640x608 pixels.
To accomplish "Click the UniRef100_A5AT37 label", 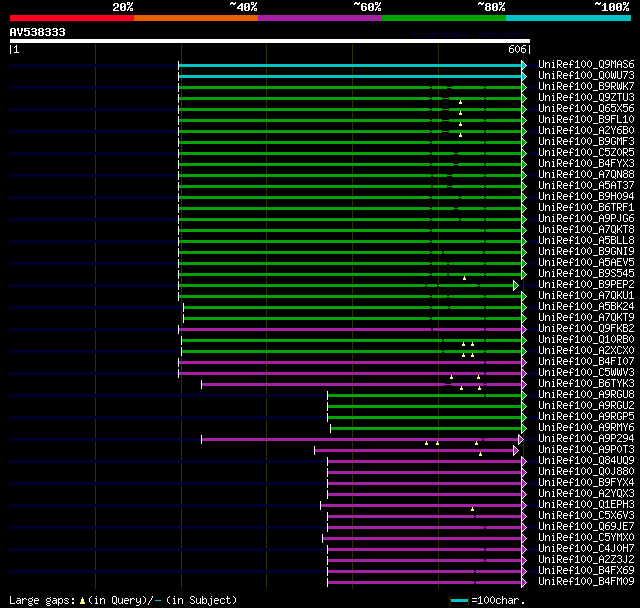I will tap(586, 186).
